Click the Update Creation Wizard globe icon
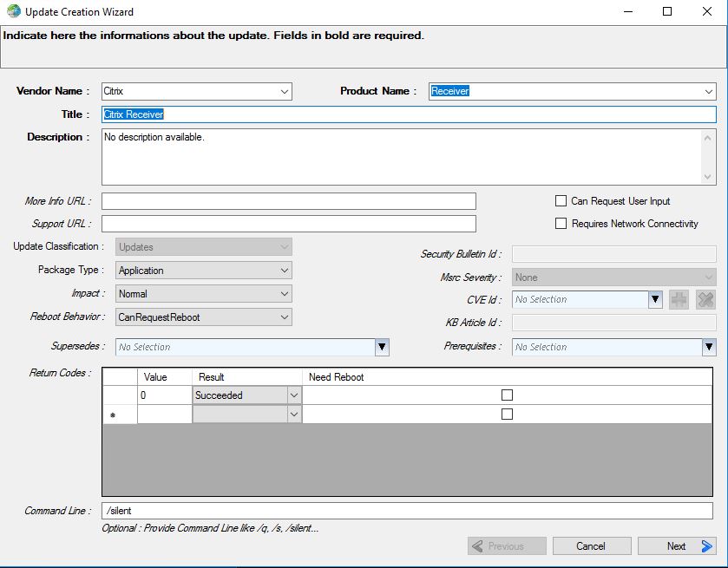 [x=14, y=11]
